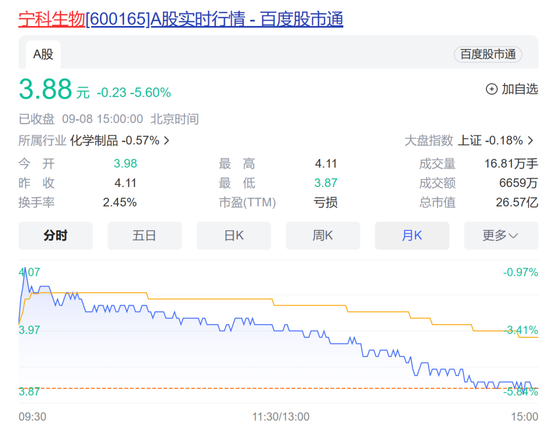Viewport: 550px width, 426px height.
Task: Click the 已收盘 status label
Action: click(x=36, y=119)
